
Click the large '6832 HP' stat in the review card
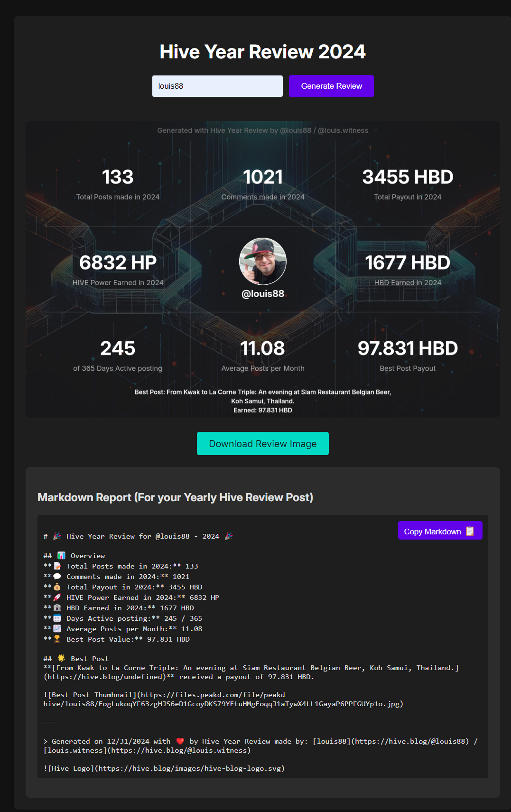tap(118, 262)
